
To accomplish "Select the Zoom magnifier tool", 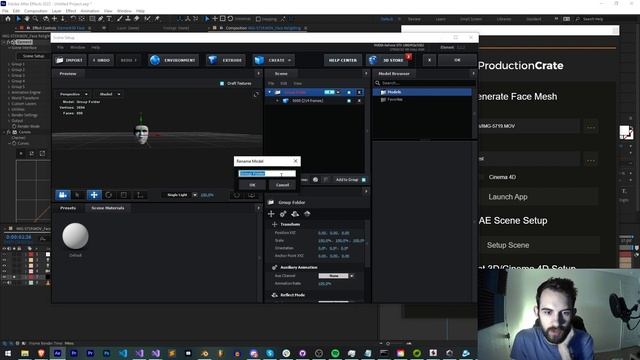I will (x=36, y=19).
